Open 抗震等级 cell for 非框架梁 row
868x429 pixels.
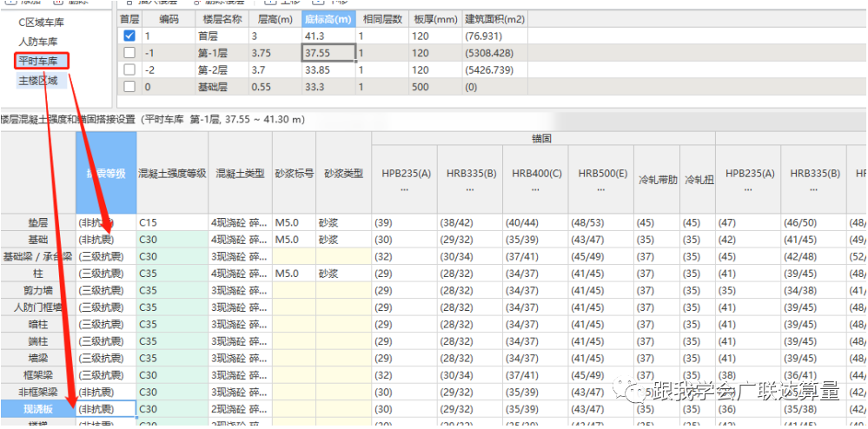[106, 392]
